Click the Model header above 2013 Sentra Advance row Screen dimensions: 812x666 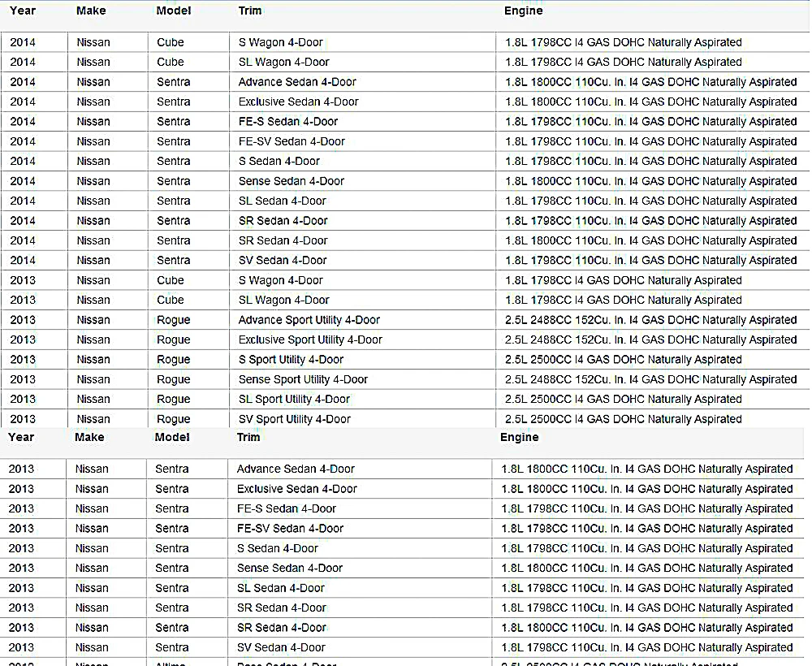point(172,437)
